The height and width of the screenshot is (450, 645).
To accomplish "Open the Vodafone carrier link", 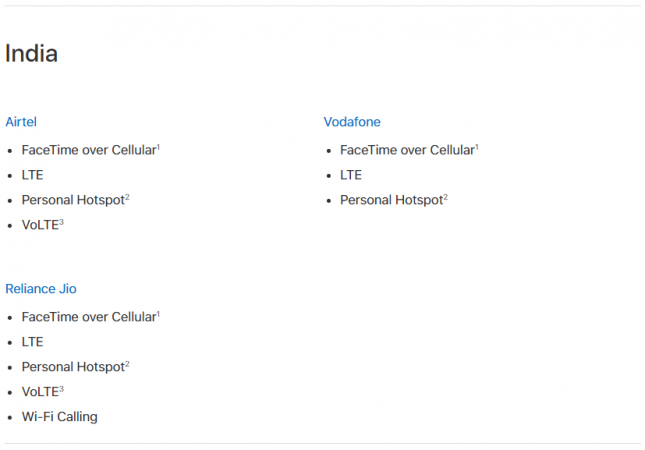I will (x=352, y=122).
